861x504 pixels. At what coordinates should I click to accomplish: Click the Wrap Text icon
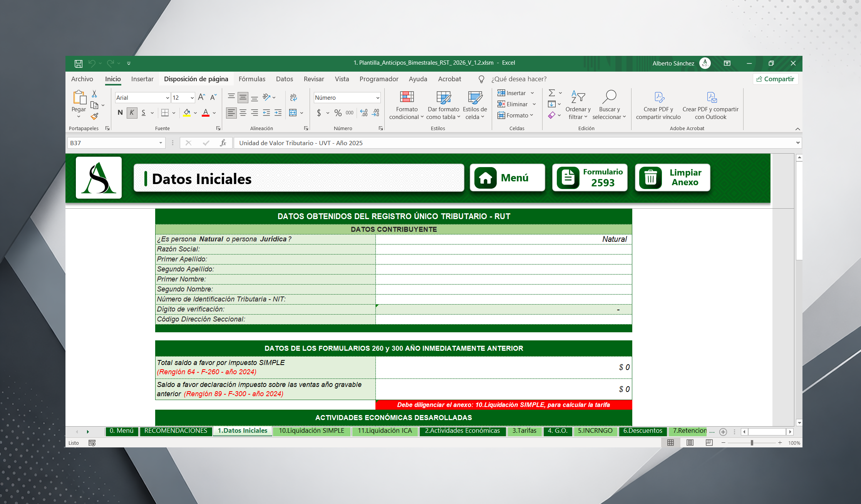(x=293, y=97)
